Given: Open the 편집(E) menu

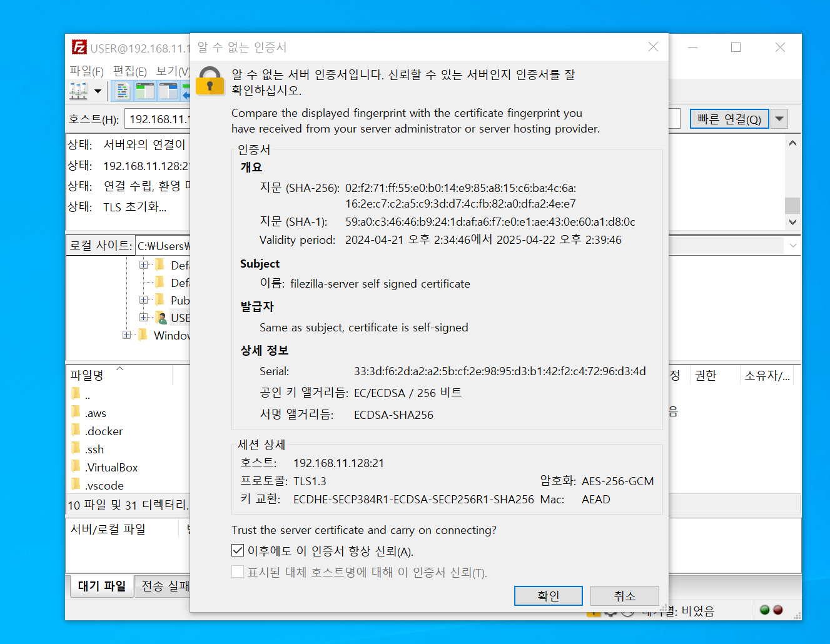Looking at the screenshot, I should [130, 71].
